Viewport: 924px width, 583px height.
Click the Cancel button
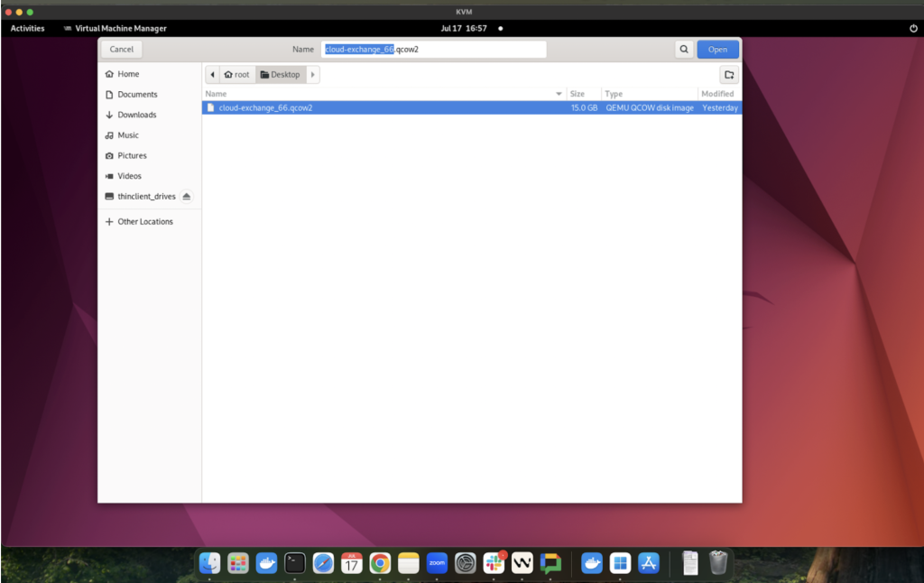point(122,50)
